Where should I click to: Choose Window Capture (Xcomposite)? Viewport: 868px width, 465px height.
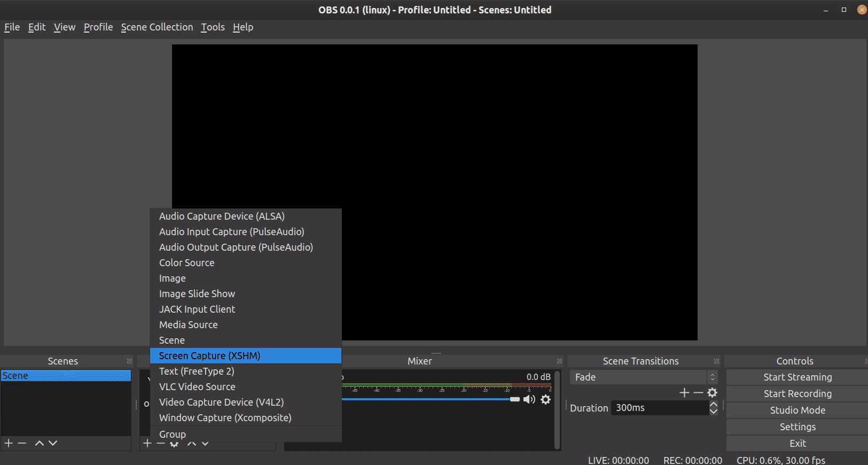click(246, 417)
